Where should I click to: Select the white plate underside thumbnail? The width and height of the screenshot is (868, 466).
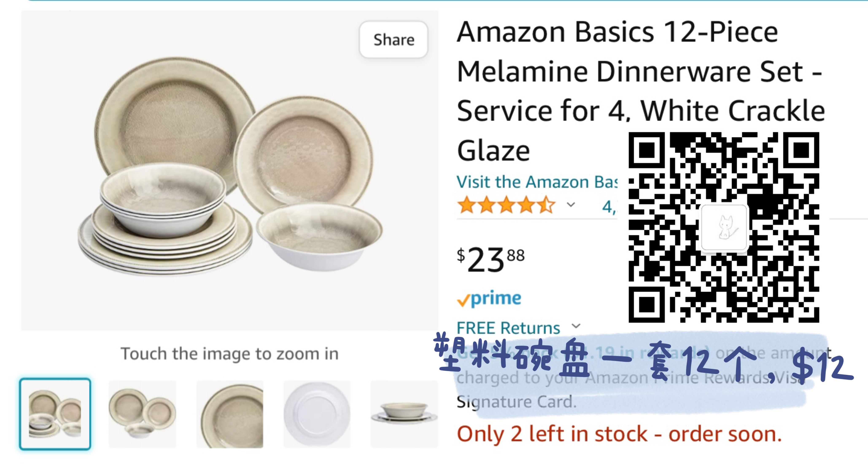317,414
